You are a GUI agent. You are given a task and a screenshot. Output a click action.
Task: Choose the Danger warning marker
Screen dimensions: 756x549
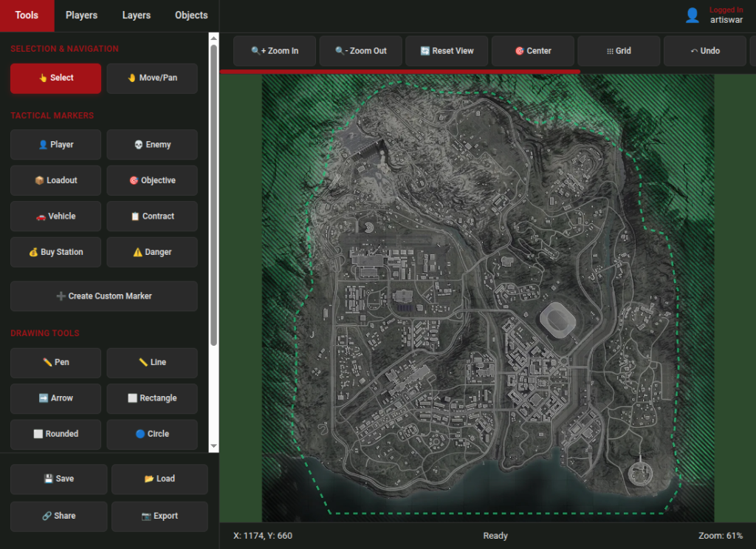(152, 252)
